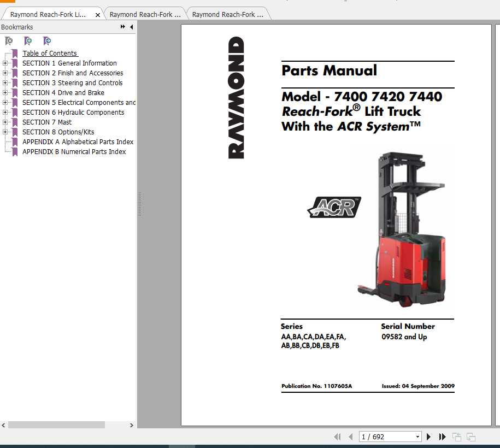Expand SECTION 2 Finish and Accessories
The height and width of the screenshot is (448, 500).
pos(5,73)
